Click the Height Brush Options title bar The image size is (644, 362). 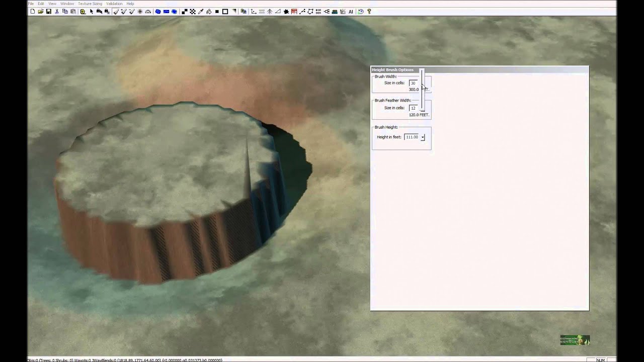479,69
